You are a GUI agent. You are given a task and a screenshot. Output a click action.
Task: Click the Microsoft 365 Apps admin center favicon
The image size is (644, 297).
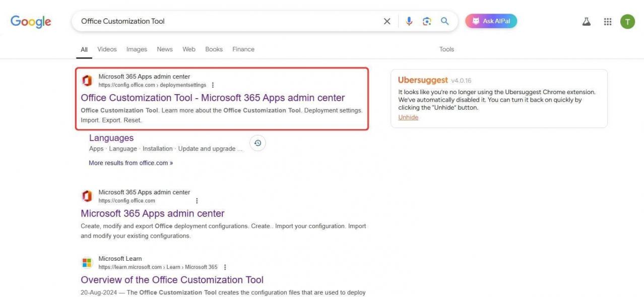86,80
